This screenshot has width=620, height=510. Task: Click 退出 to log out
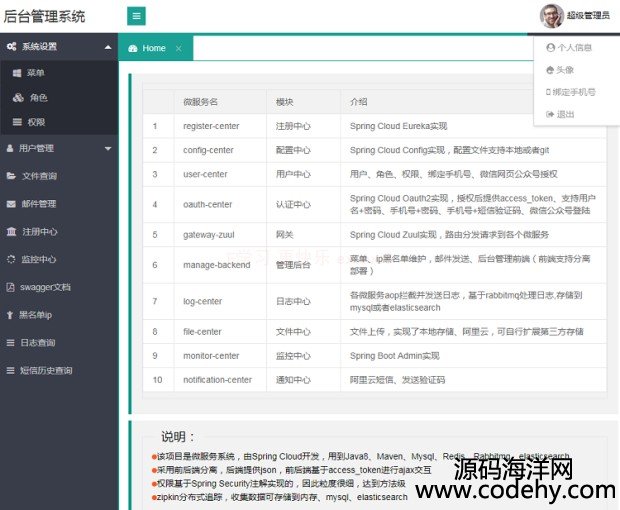[565, 114]
